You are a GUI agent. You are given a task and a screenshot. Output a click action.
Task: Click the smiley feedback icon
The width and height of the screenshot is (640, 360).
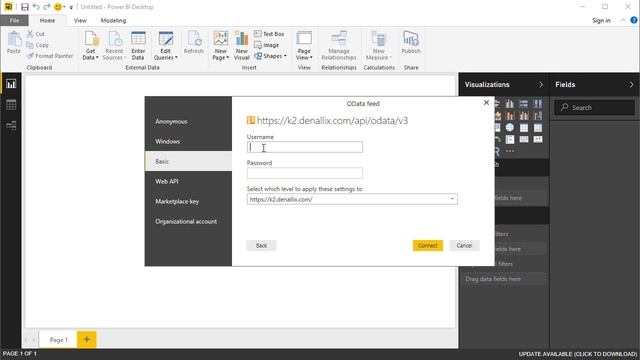[x=58, y=7]
